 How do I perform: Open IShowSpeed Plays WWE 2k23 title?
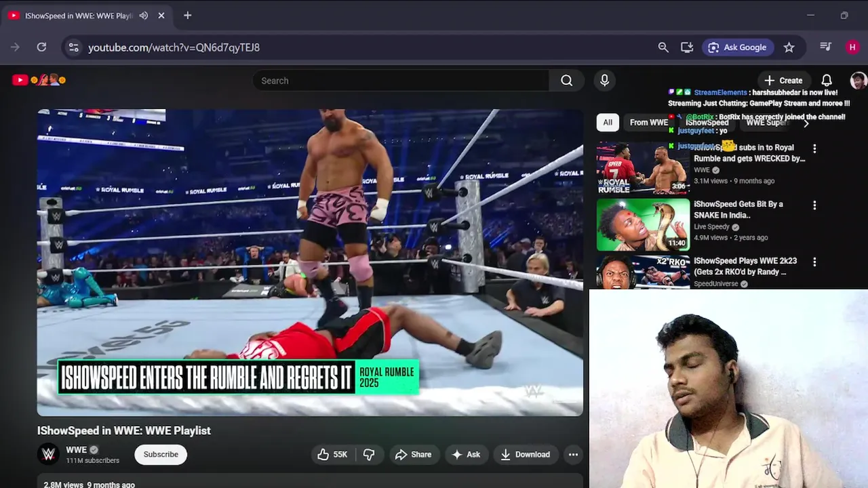[745, 266]
